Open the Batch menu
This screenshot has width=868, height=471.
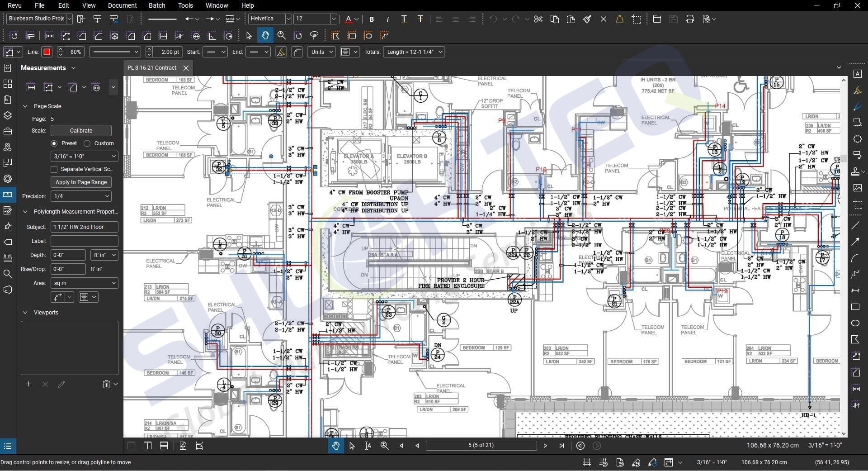point(157,5)
